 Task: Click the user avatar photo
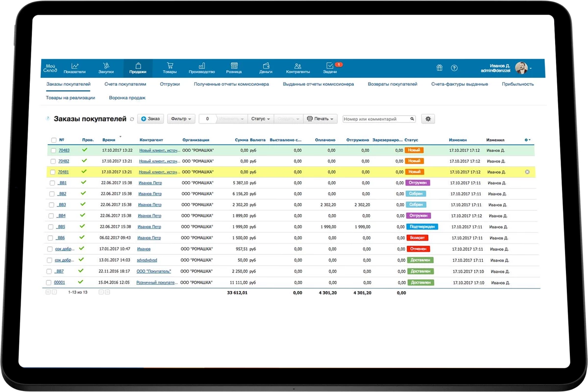(x=521, y=68)
